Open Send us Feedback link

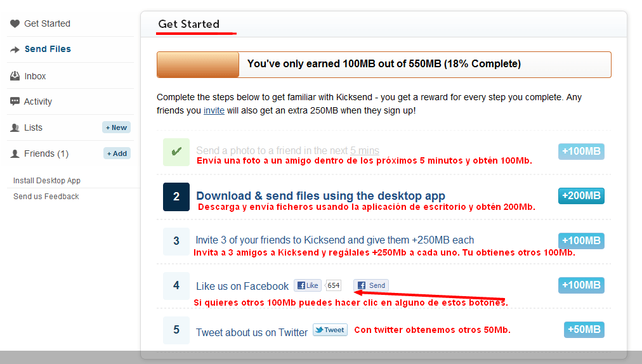(x=46, y=197)
